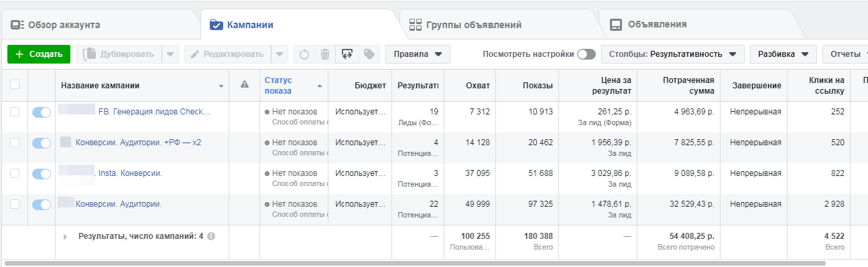Switch to the Кампании tab
Screen dimensions: 868x267
[250, 25]
